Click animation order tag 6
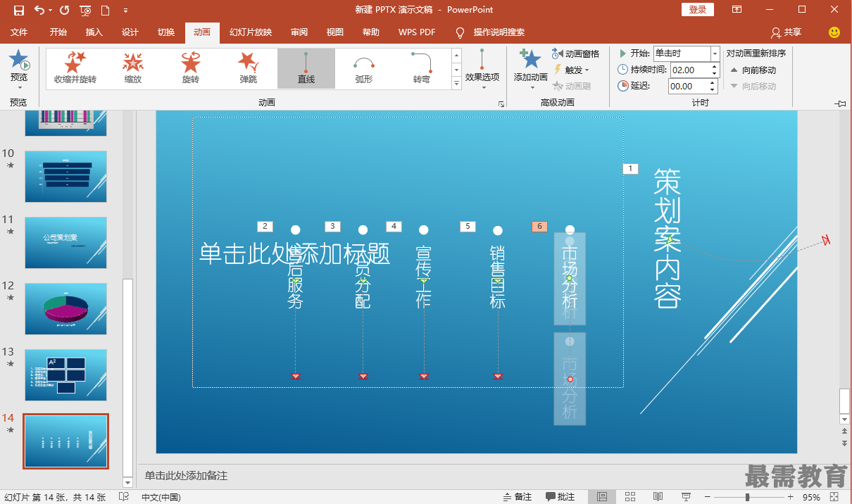Screen dimensions: 852x504 tap(539, 227)
